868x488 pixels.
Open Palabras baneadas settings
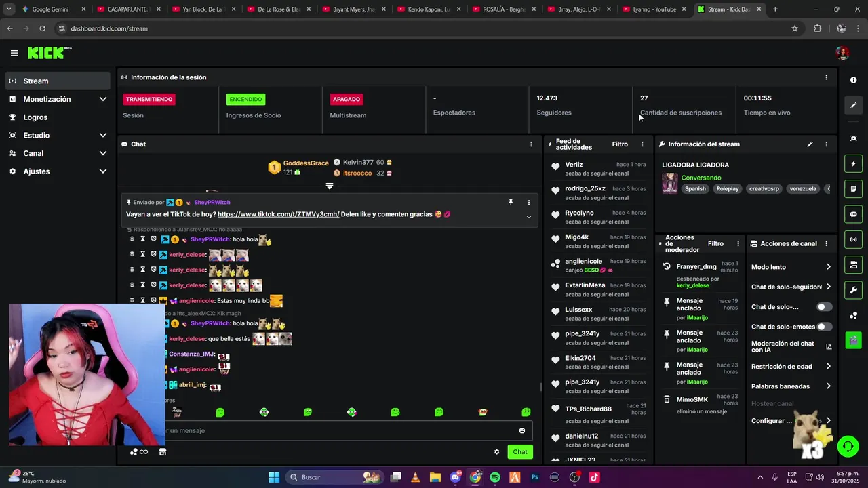pyautogui.click(x=791, y=386)
